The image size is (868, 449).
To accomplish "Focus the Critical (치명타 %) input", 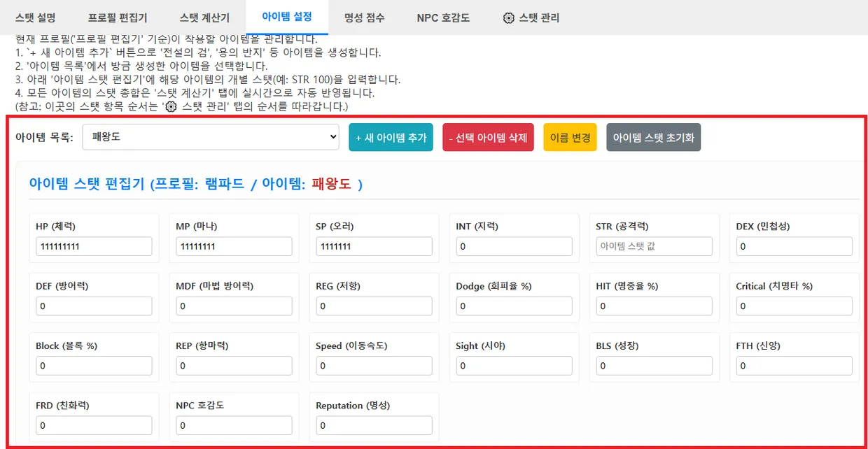I will (x=794, y=306).
